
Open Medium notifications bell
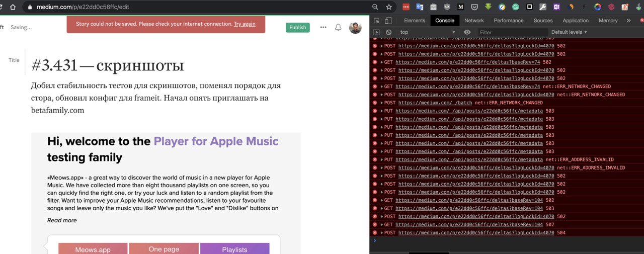(x=338, y=27)
